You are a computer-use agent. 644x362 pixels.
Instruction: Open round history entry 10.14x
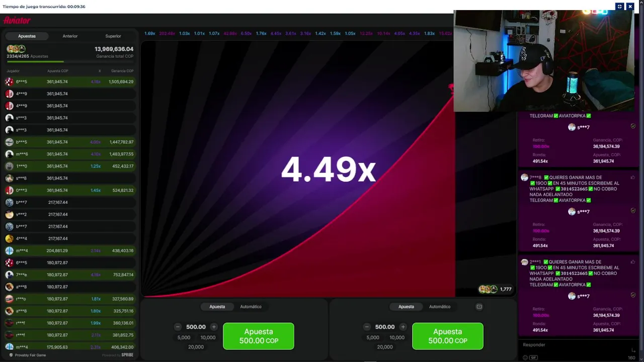coord(383,34)
